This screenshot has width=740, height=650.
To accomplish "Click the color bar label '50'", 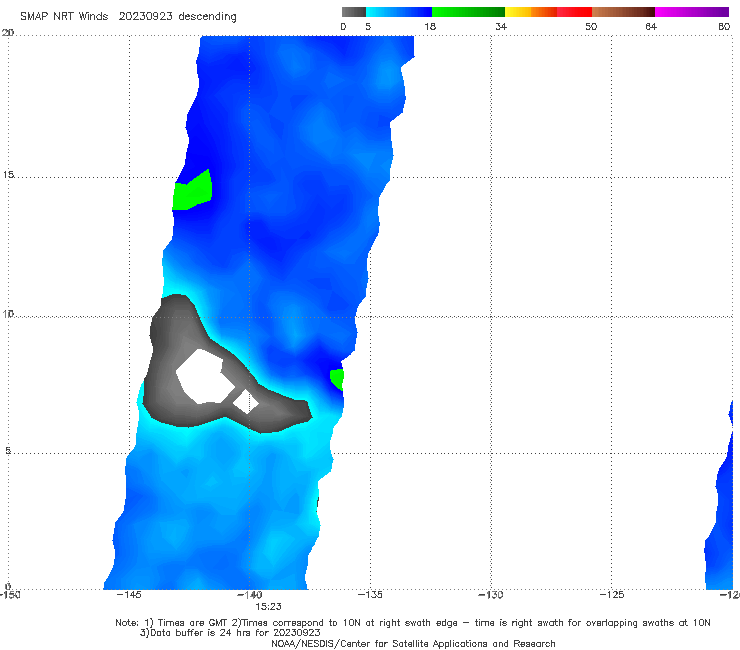I will 591,26.
